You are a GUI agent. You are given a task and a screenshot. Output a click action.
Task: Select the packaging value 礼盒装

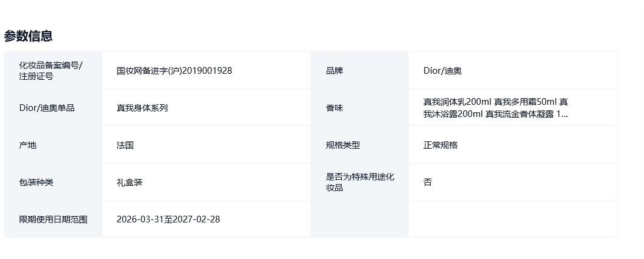coord(129,182)
